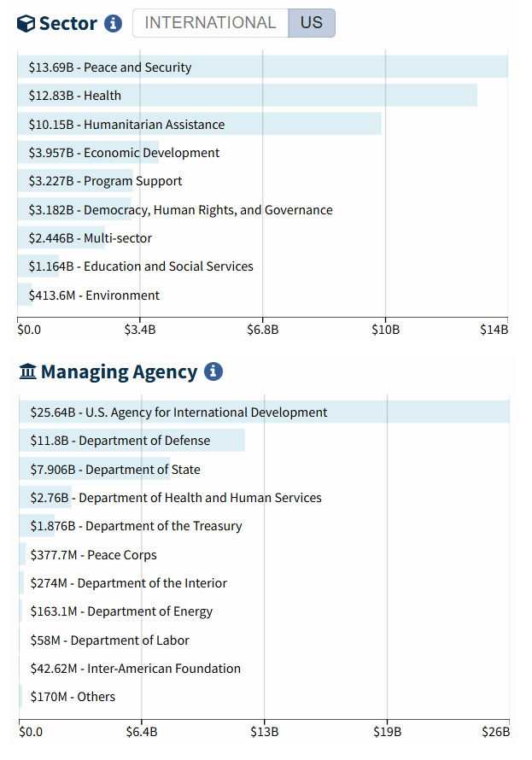Screen dimensions: 532x760
Task: Select the US toggle option
Action: tap(312, 23)
